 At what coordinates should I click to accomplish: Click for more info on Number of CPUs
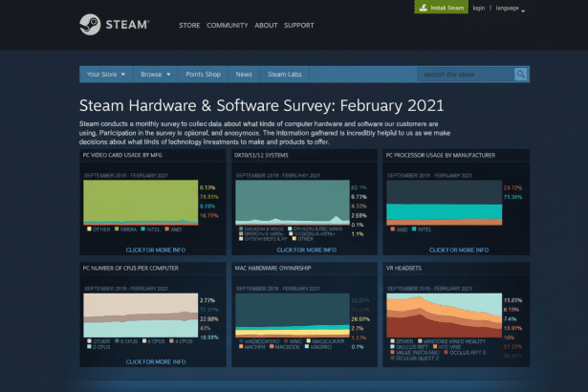click(156, 361)
